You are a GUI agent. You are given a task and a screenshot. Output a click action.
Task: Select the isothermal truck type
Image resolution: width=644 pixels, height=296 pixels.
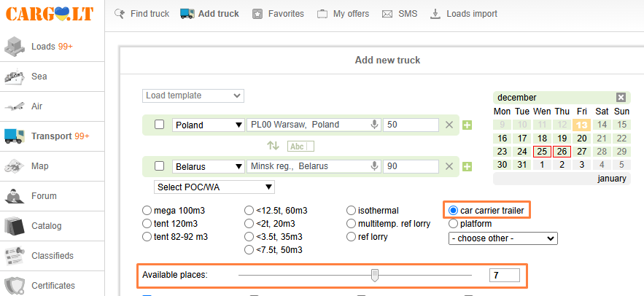[x=352, y=211]
